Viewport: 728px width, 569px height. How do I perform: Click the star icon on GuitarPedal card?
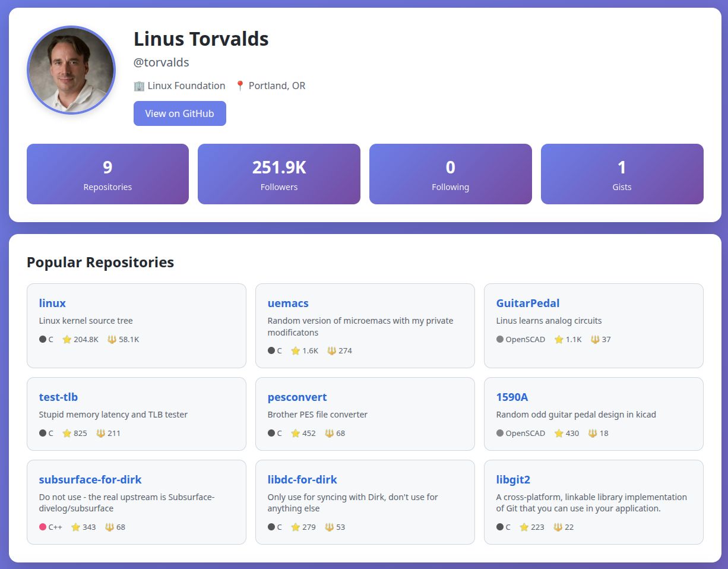559,340
